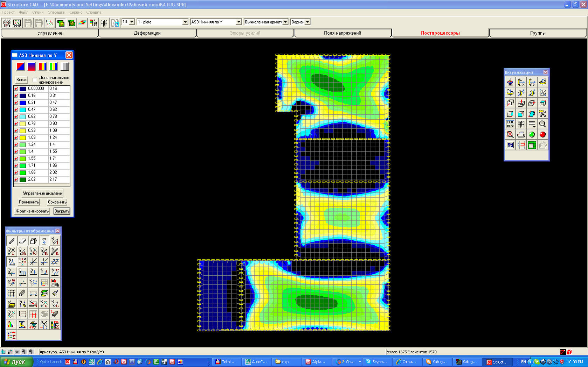Click the Управление шкалами button
The image size is (588, 367).
42,193
